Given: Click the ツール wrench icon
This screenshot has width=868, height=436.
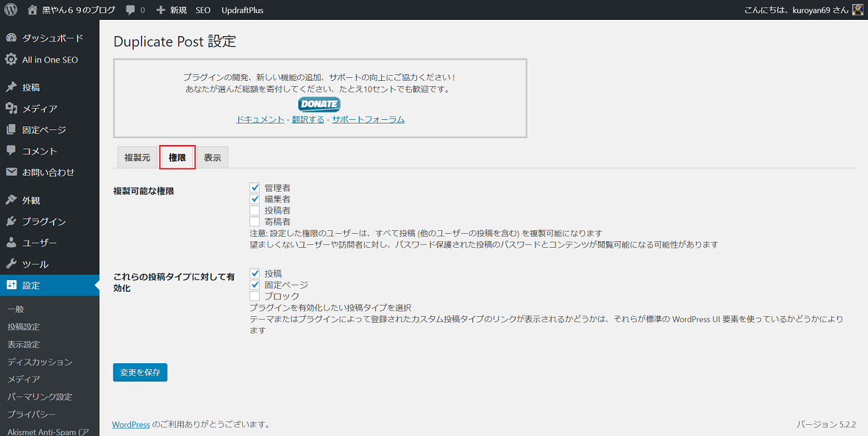Looking at the screenshot, I should (x=11, y=264).
